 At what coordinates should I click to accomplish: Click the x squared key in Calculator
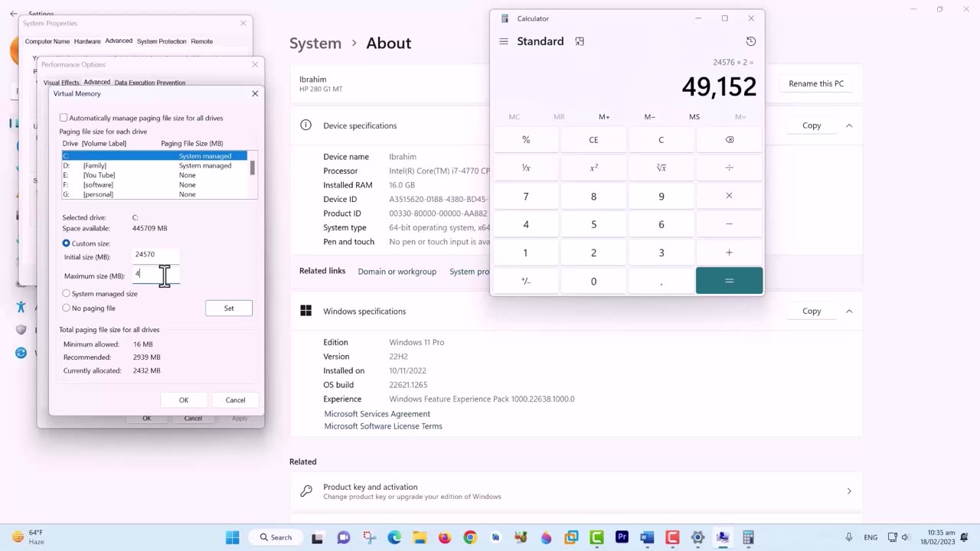coord(593,168)
